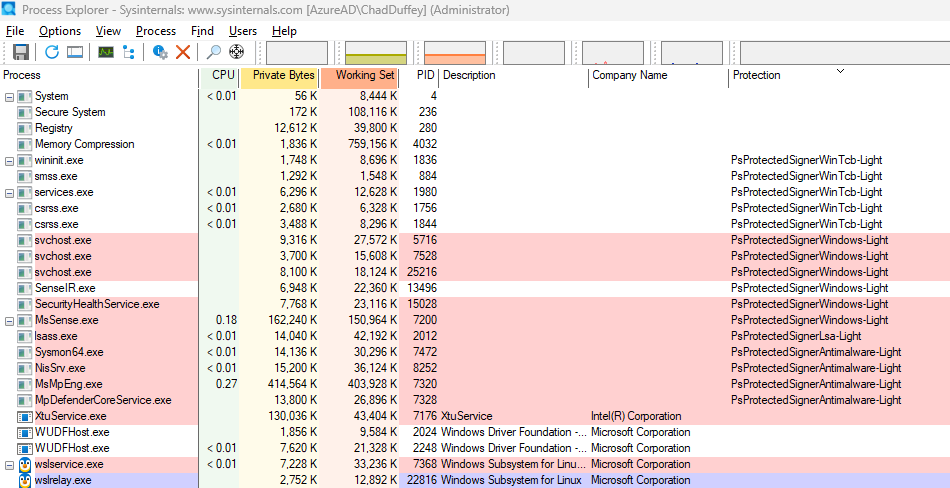The image size is (950, 488).
Task: Click the crosshair Find Window's Process icon
Action: (x=236, y=53)
